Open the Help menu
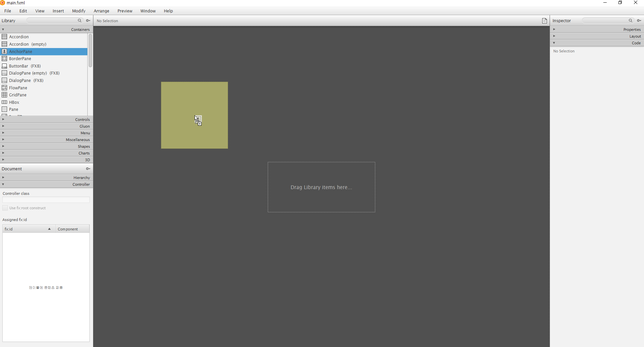The width and height of the screenshot is (644, 347). [x=168, y=11]
